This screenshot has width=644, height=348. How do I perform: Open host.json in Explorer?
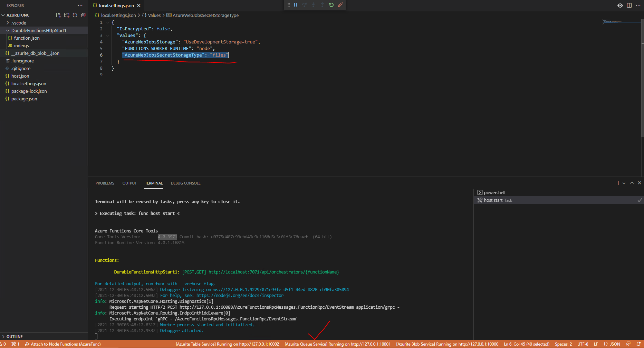(44, 76)
